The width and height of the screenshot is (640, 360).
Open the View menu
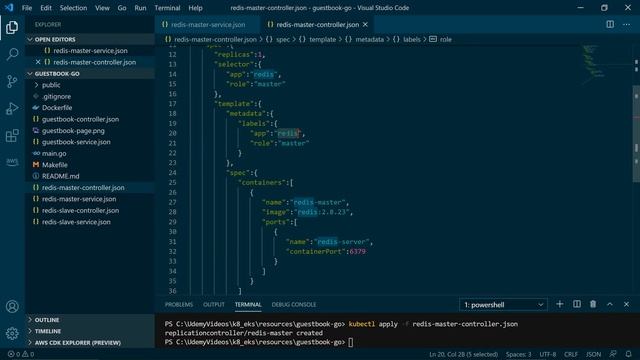coord(102,8)
